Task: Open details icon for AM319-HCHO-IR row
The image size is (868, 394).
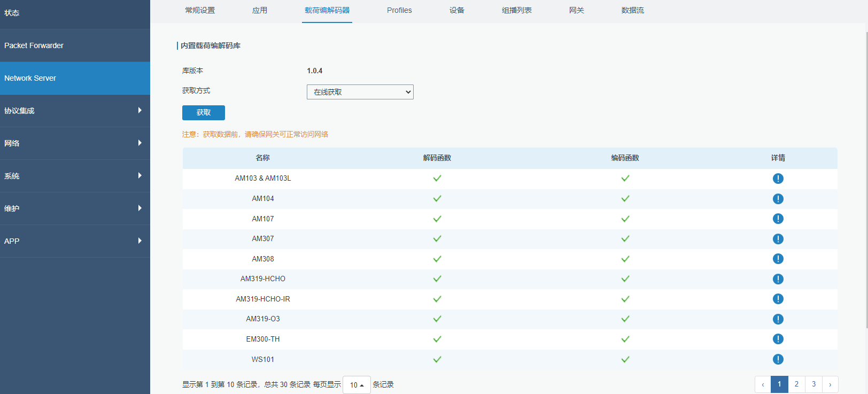Action: click(778, 299)
